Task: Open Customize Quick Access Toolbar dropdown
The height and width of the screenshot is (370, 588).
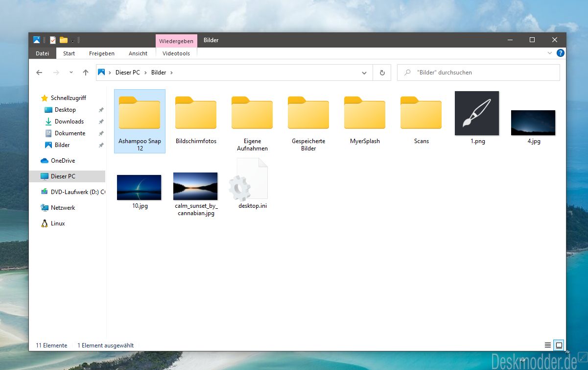Action: [72, 40]
